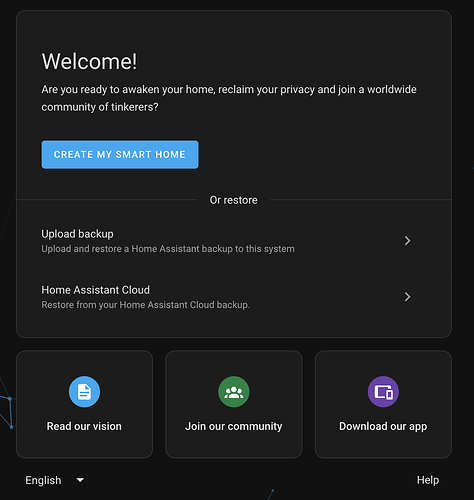Open the Read our vision label
Image resolution: width=474 pixels, height=500 pixels.
tap(84, 426)
